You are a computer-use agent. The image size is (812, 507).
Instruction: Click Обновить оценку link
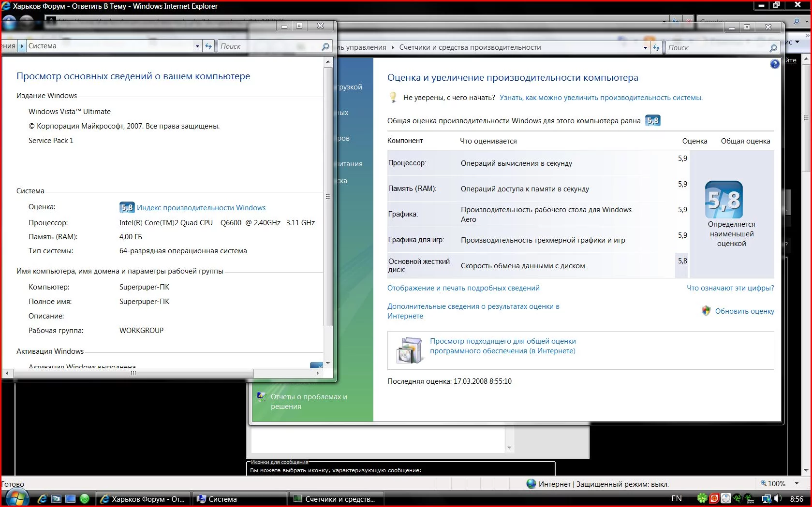[x=745, y=311]
